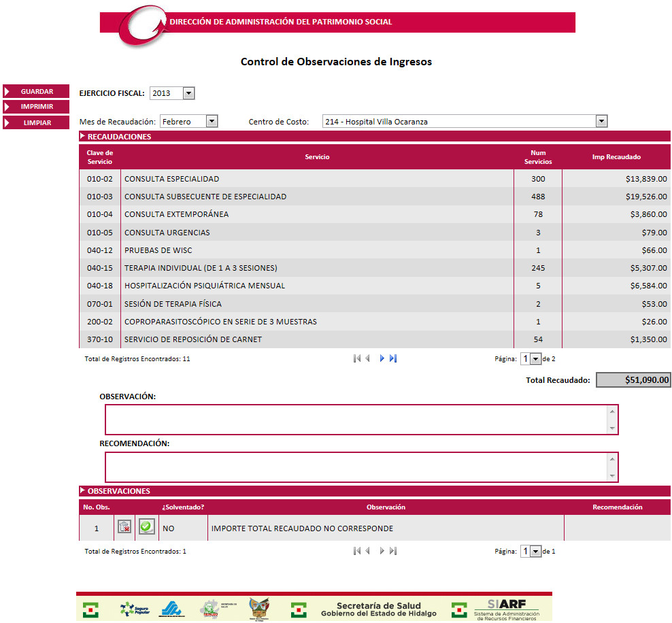Jump to last page of Recaudaciones table
This screenshot has height=623, width=672.
(x=393, y=358)
